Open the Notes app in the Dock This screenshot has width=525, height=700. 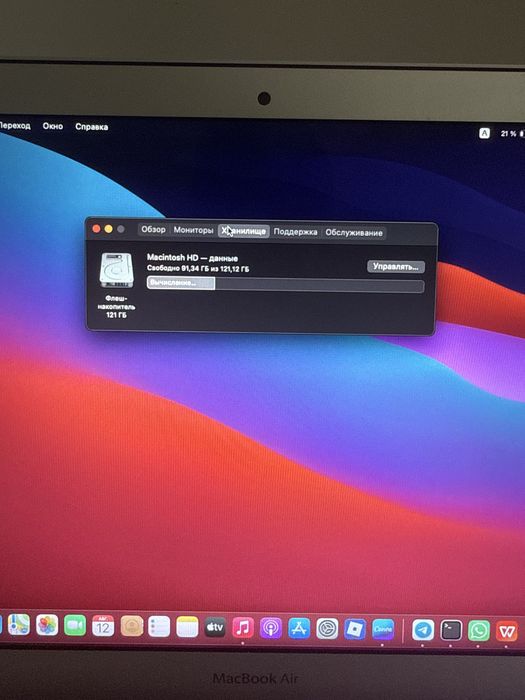click(187, 627)
